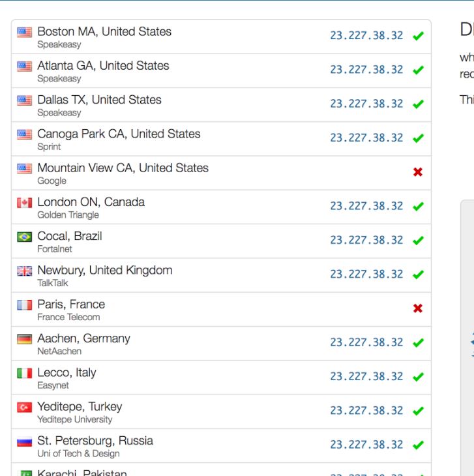The height and width of the screenshot is (476, 474).
Task: Click the Italy flag beside Lecco
Action: coord(25,373)
